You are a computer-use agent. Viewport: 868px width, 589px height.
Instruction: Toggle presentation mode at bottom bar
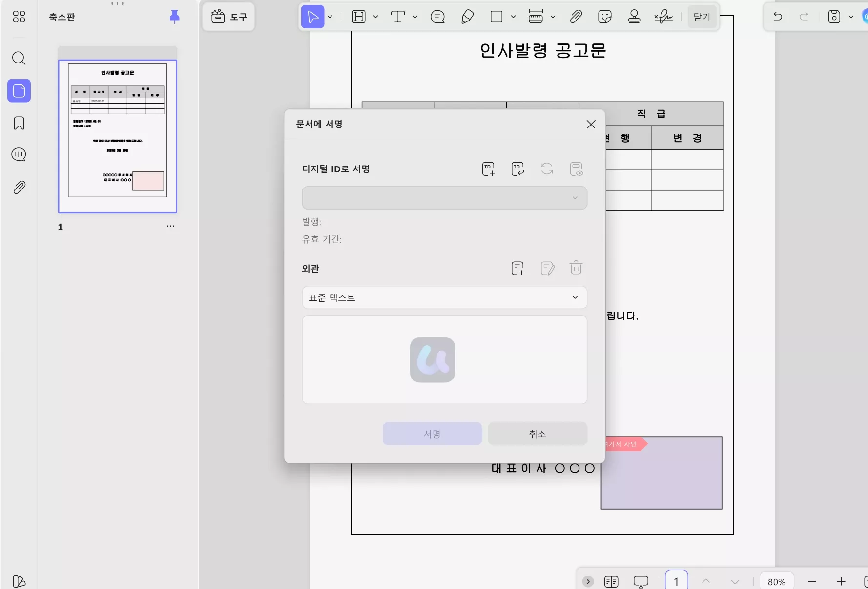[x=641, y=581]
